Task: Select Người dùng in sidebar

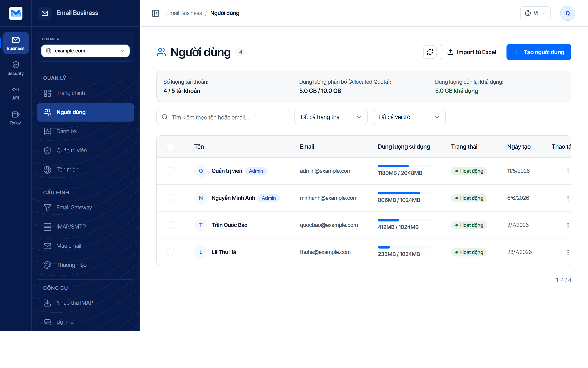Action: pyautogui.click(x=85, y=112)
